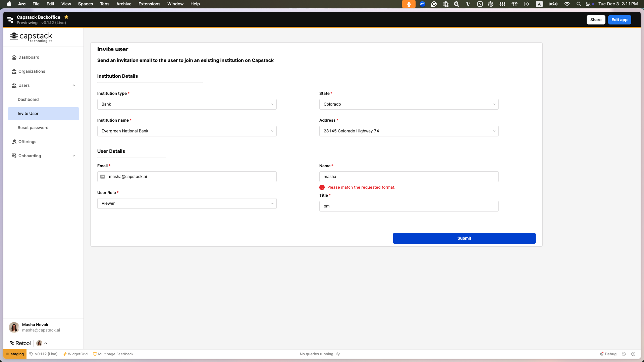Click Multipage Feedback in the status bar

click(113, 354)
